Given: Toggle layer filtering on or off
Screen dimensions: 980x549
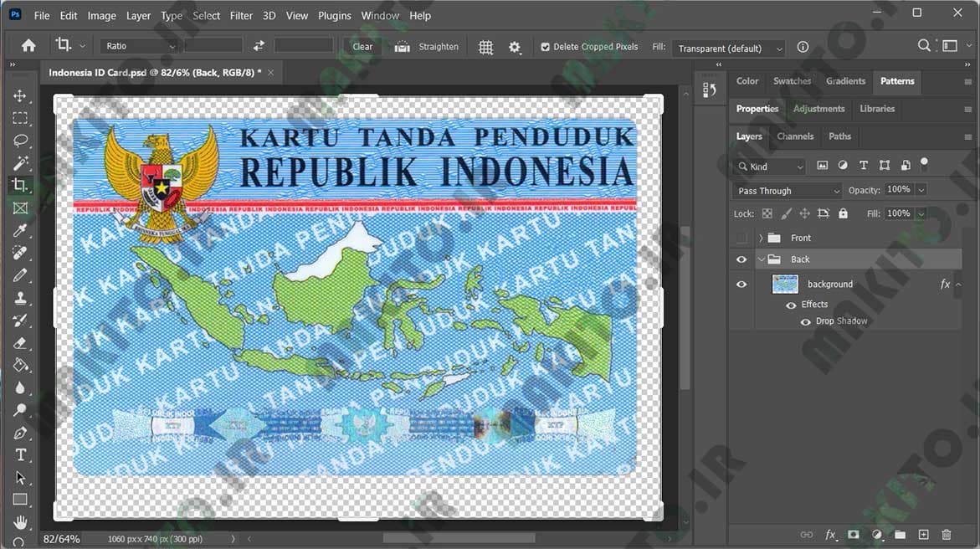Looking at the screenshot, I should click(x=925, y=162).
